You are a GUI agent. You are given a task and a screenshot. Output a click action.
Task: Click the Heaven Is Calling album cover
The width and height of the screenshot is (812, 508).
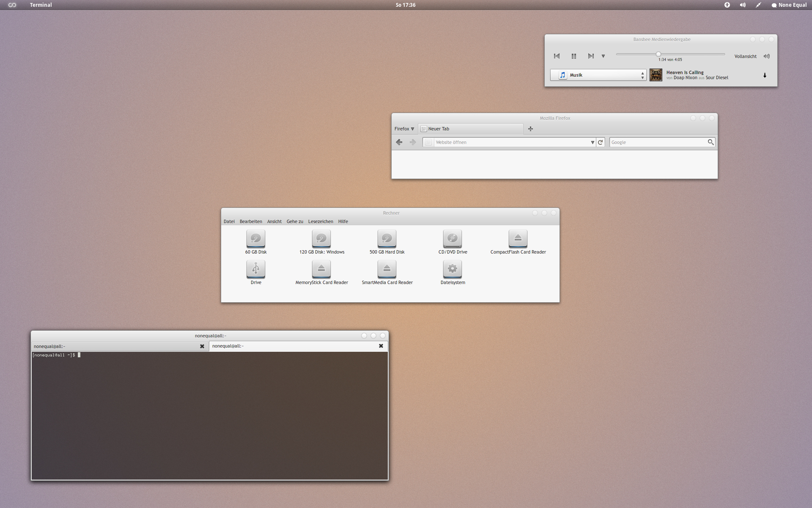[x=656, y=75]
